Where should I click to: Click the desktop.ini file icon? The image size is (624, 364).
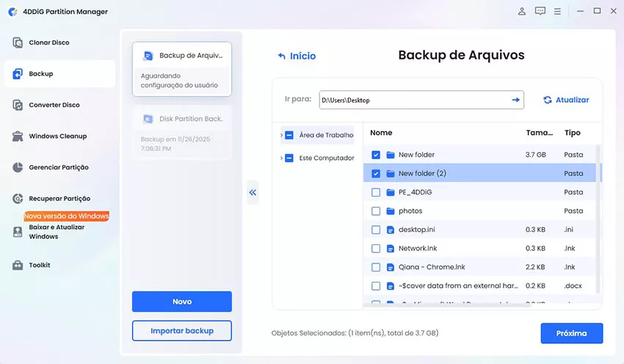tap(391, 230)
